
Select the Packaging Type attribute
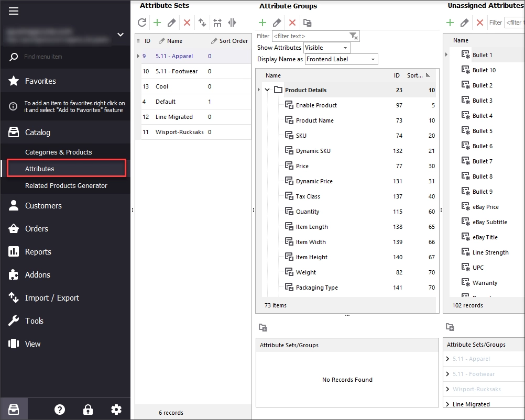click(x=348, y=287)
